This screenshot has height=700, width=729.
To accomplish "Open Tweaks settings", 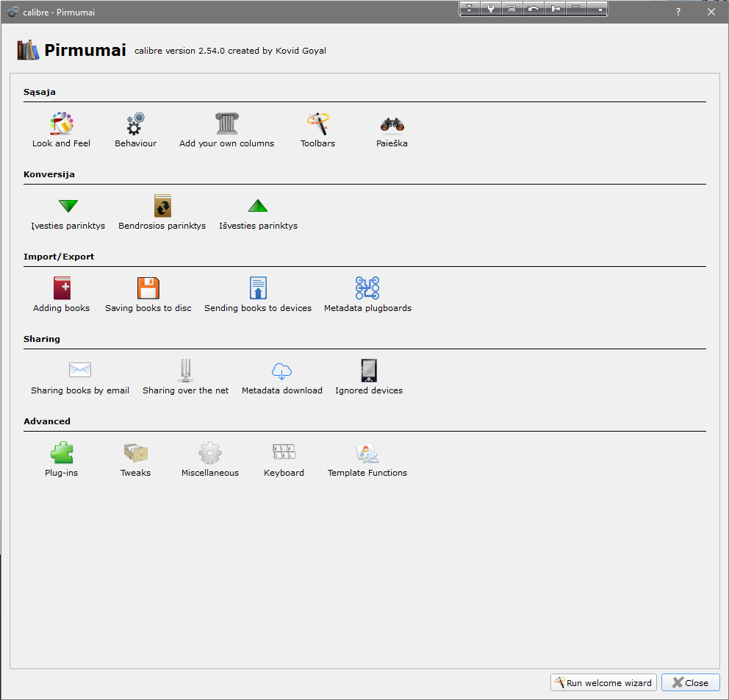I will [135, 459].
